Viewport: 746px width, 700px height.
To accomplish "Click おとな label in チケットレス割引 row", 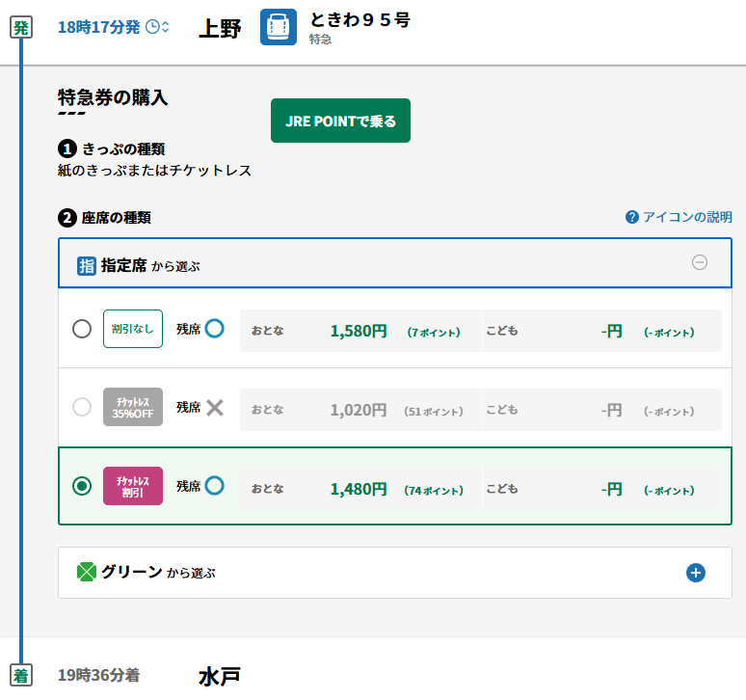I will [x=267, y=489].
